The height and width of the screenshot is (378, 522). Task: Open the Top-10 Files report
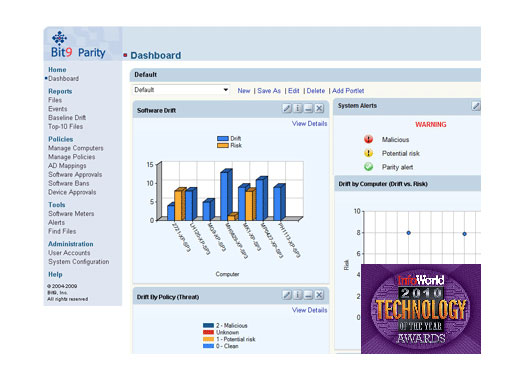click(x=65, y=127)
